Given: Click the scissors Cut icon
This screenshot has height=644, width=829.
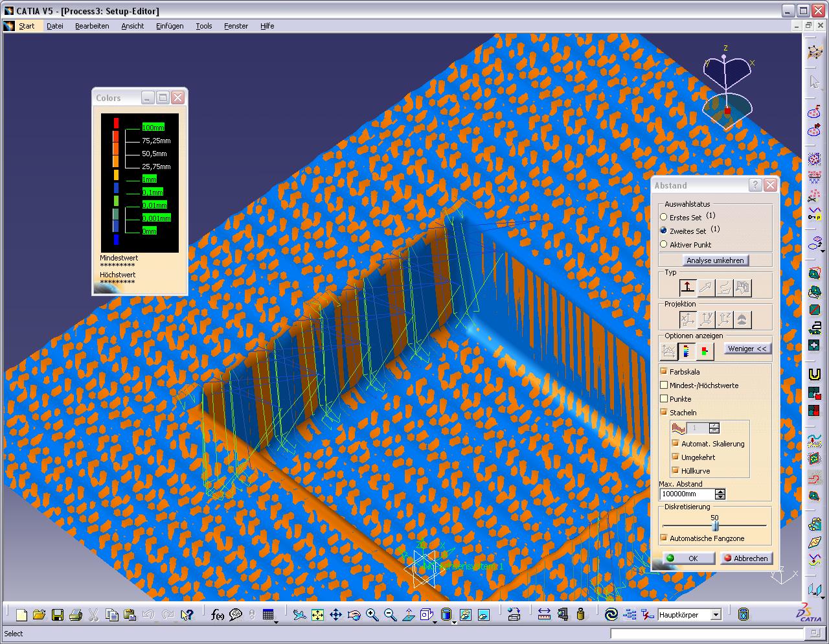Looking at the screenshot, I should [93, 615].
